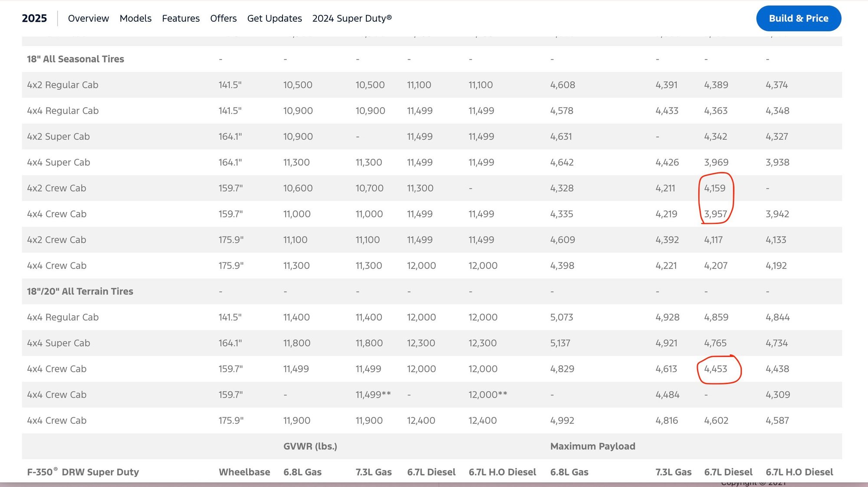Open the Overview nav tab
The width and height of the screenshot is (868, 487).
pos(88,18)
